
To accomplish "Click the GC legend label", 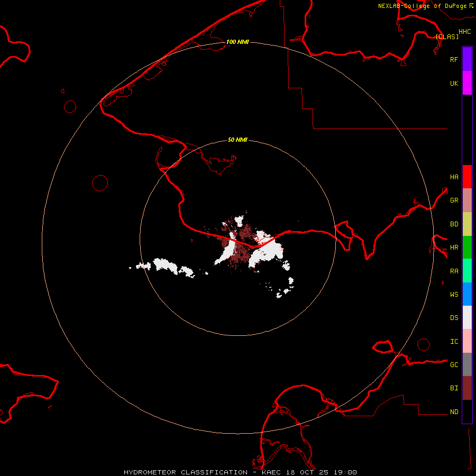I will tap(454, 364).
